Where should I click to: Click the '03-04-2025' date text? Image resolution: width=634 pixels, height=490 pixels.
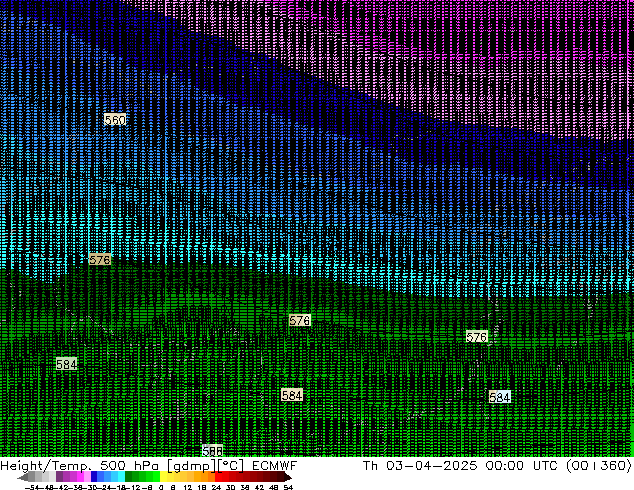[431, 466]
